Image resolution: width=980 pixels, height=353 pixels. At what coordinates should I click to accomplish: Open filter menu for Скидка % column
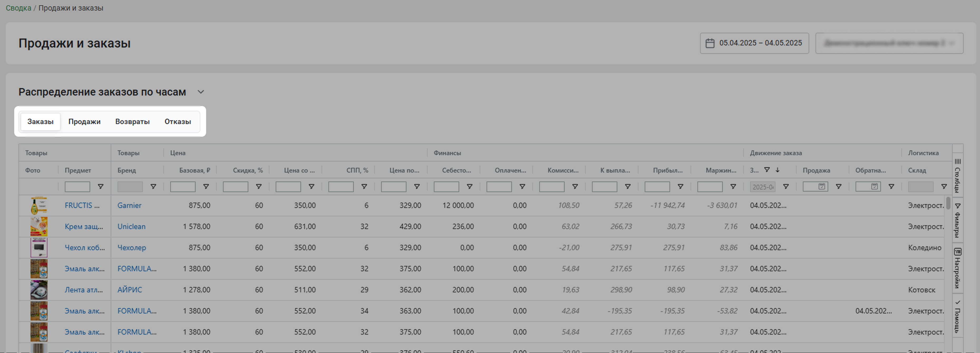259,187
